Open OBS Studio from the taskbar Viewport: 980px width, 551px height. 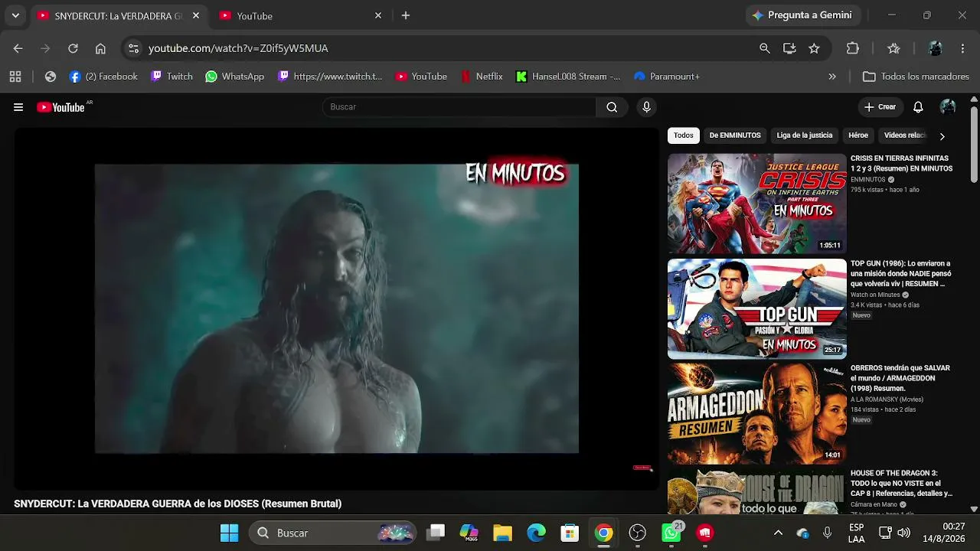(638, 533)
